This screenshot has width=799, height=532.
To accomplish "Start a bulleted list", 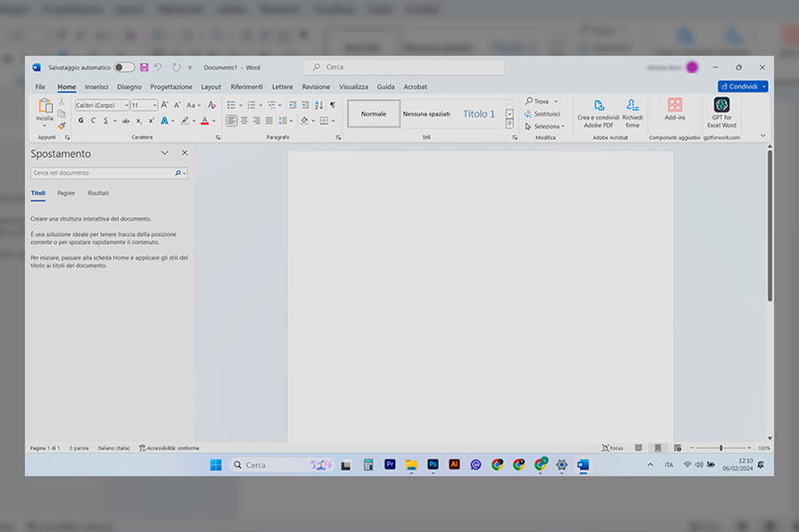I will [x=230, y=104].
